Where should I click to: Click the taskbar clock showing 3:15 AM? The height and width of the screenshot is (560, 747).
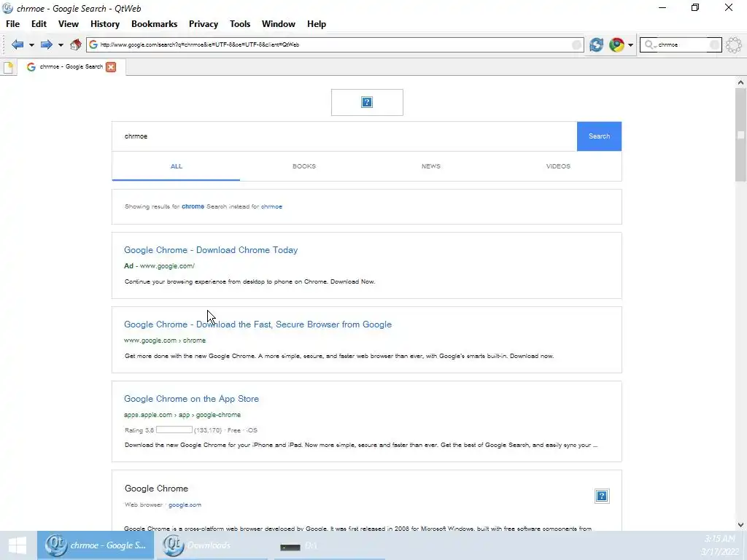coord(719,545)
